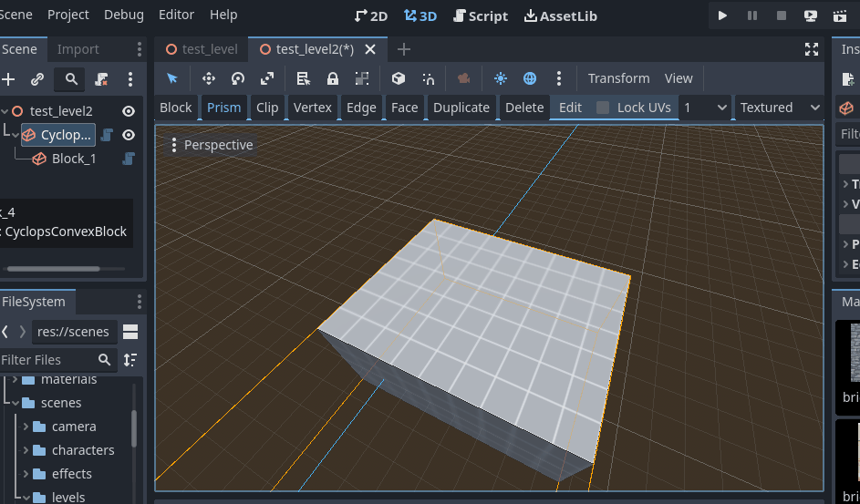Click the movie maker clapperboard icon

(x=840, y=15)
